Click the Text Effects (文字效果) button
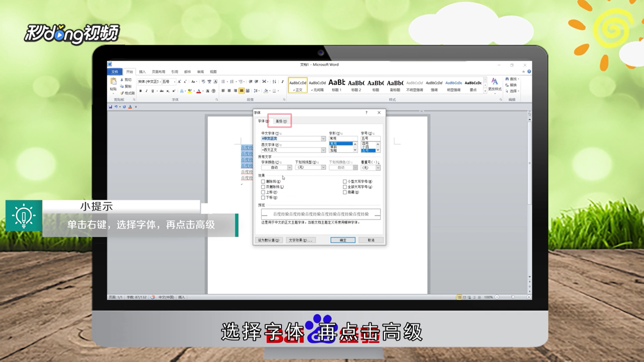The image size is (644, 362). coord(300,240)
